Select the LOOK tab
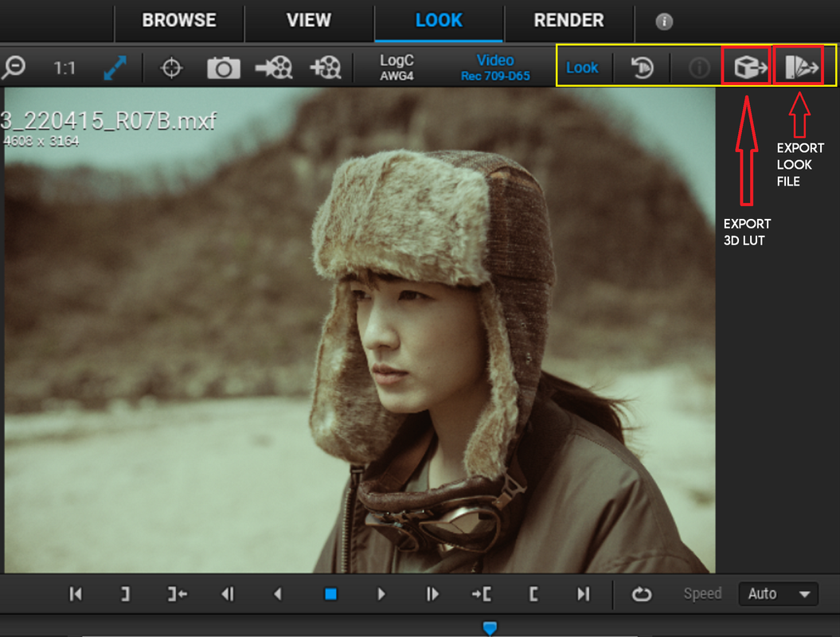 click(439, 21)
